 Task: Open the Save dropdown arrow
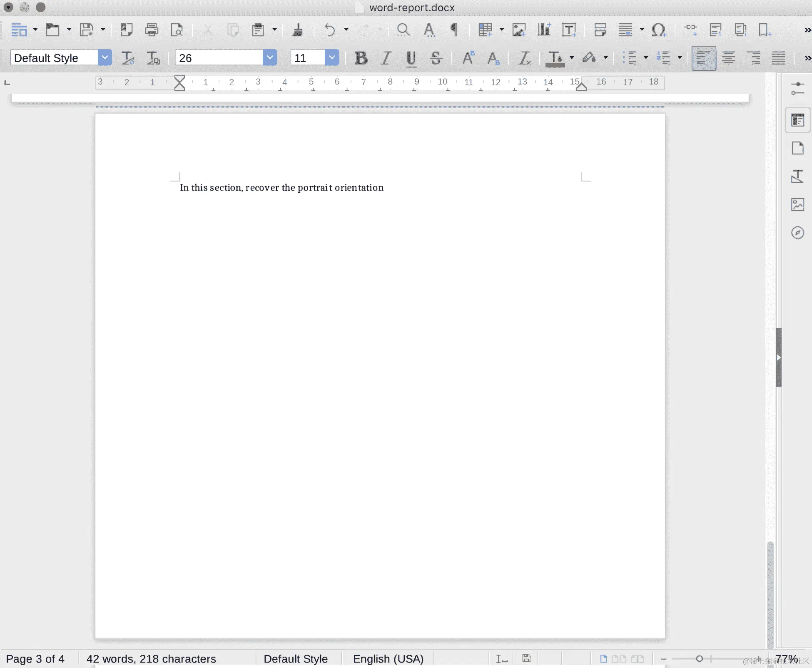(103, 30)
